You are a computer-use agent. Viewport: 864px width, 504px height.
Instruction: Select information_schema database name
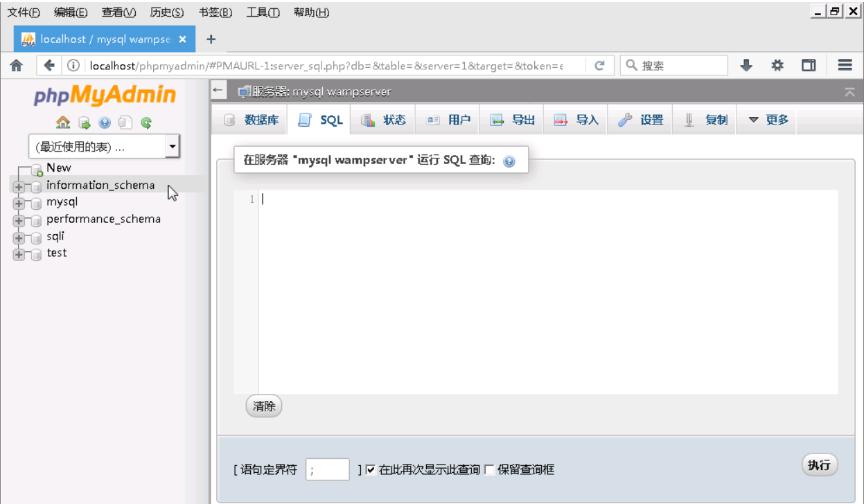pos(100,185)
